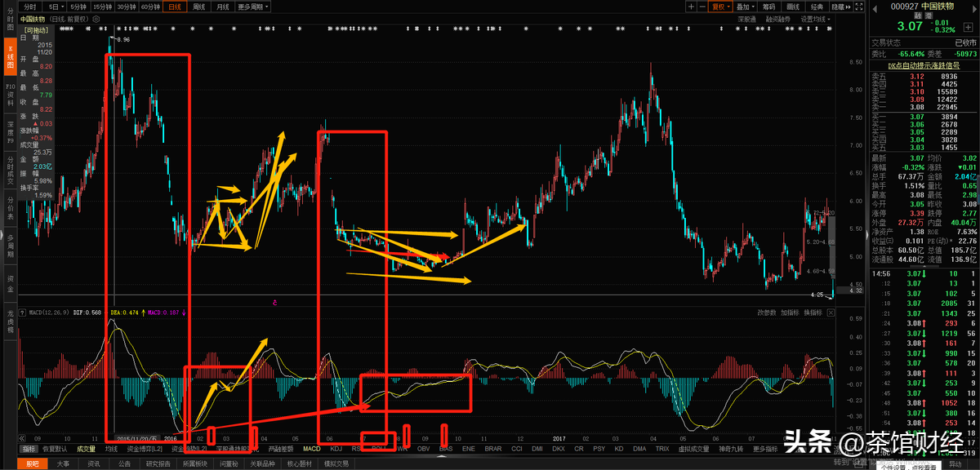Viewport: 980px width, 470px height.
Task: Switch to 60分钟 period
Action: pos(150,7)
